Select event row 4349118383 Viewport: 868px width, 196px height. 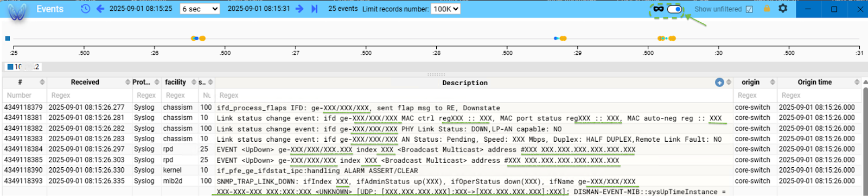[x=432, y=139]
